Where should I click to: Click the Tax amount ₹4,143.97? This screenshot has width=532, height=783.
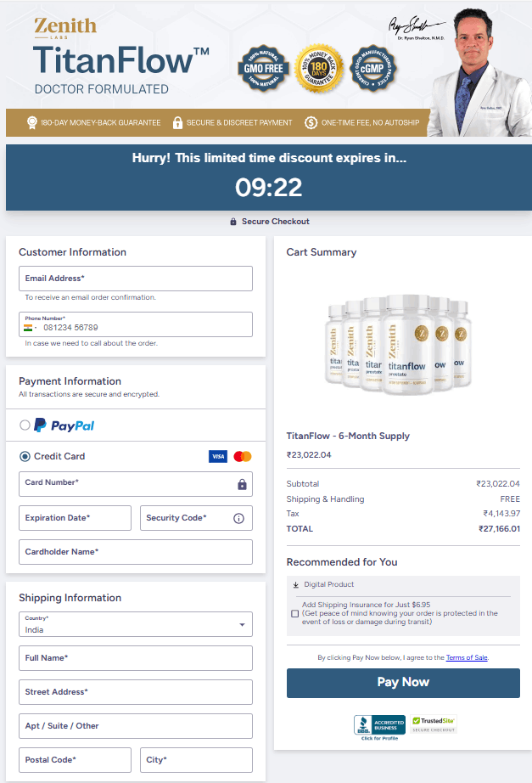[501, 513]
